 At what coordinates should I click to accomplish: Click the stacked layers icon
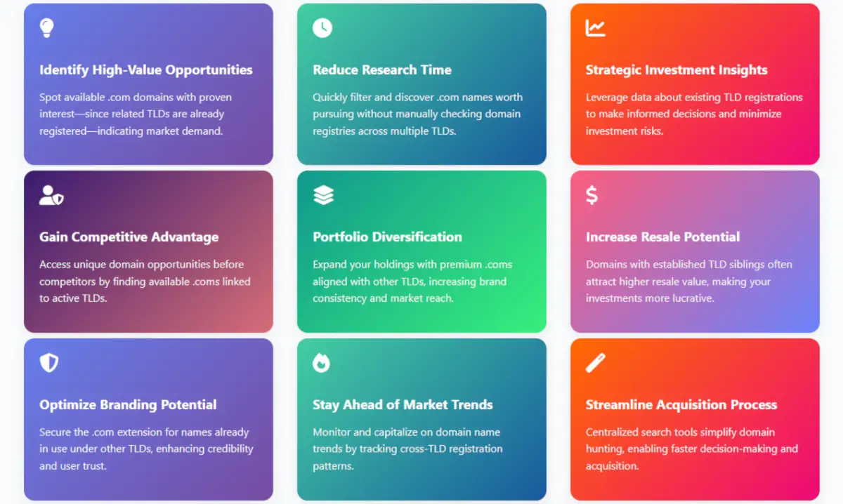[x=323, y=195]
